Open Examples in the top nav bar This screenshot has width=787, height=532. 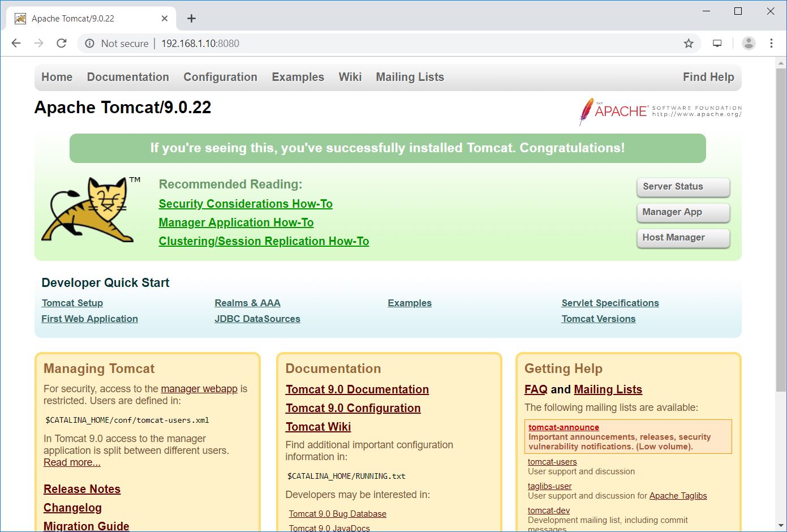pos(298,77)
